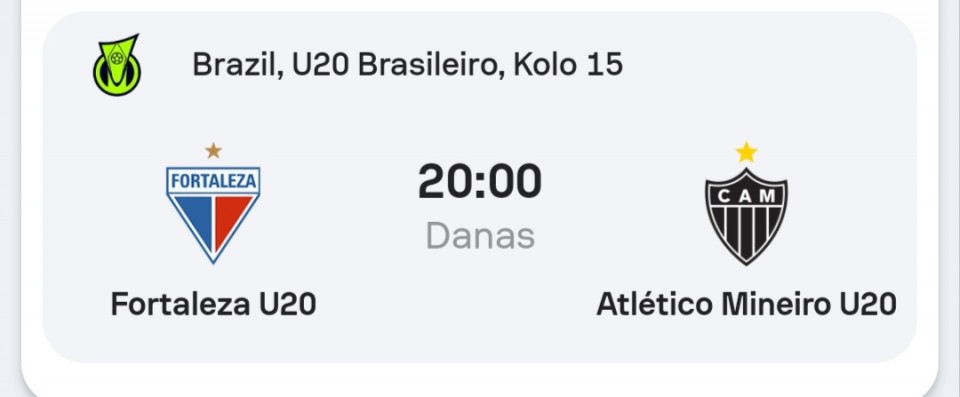Image resolution: width=960 pixels, height=397 pixels.
Task: Click the gold star above CAM crest
Action: tap(746, 152)
